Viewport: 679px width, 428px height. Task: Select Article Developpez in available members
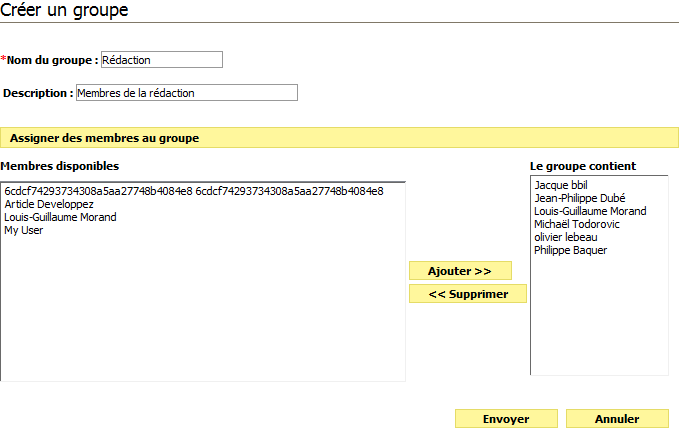49,204
